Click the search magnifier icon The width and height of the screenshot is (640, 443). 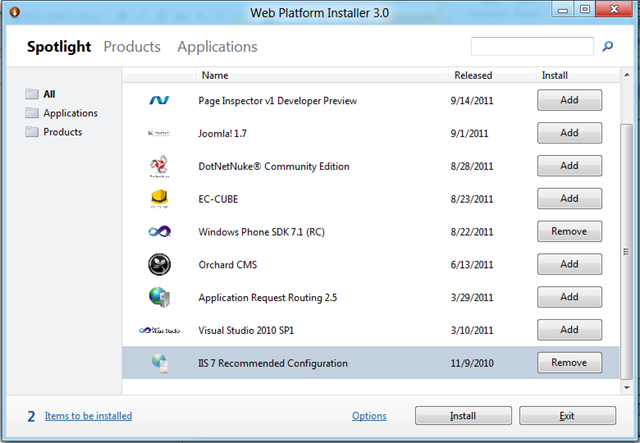(608, 46)
